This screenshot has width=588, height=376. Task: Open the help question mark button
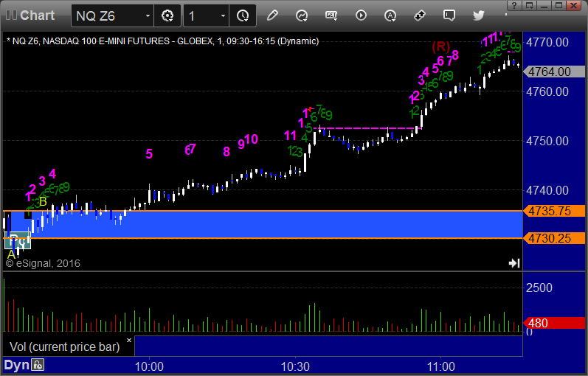514,5
